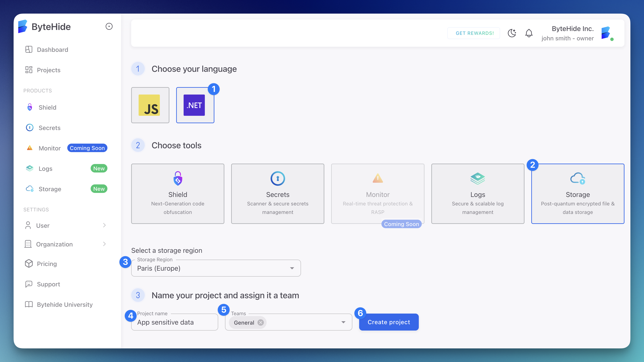Select the Shield obfuscation tool card

(177, 194)
